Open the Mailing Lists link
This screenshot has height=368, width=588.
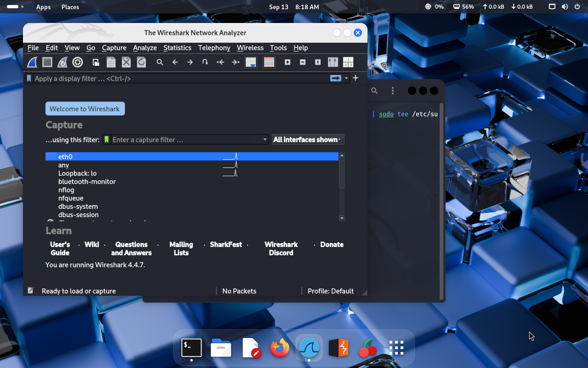pos(181,248)
